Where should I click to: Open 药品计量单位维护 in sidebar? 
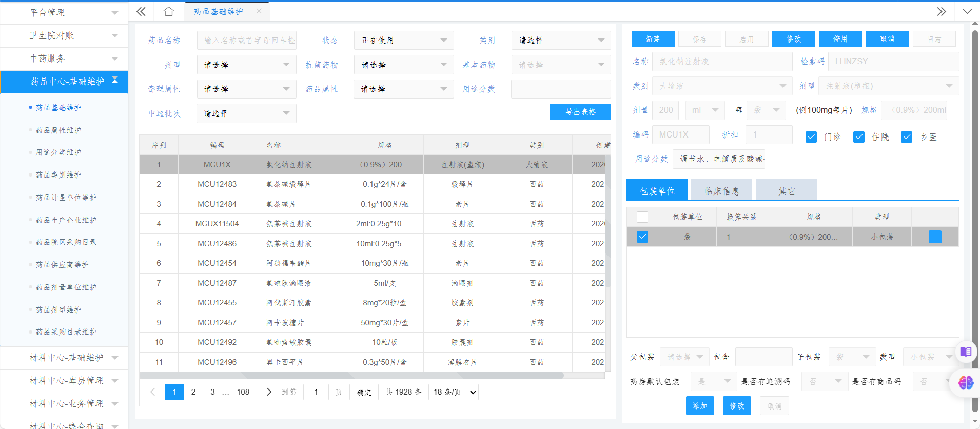pyautogui.click(x=66, y=198)
